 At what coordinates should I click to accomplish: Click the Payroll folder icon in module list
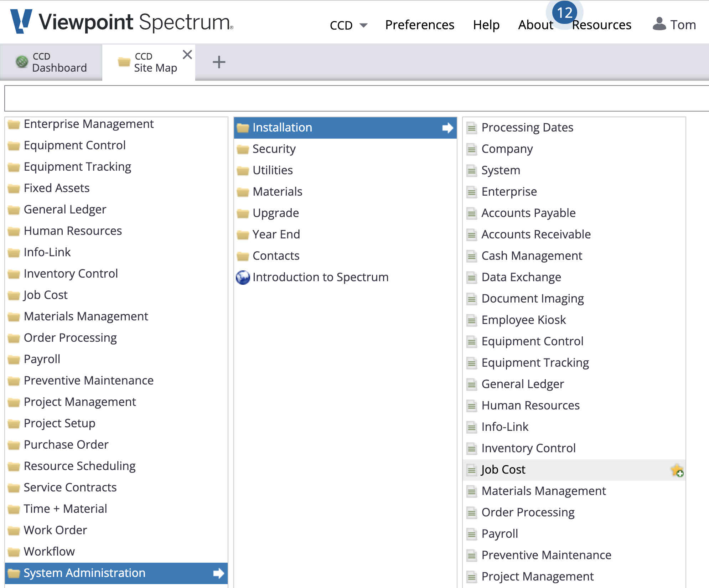(x=14, y=360)
